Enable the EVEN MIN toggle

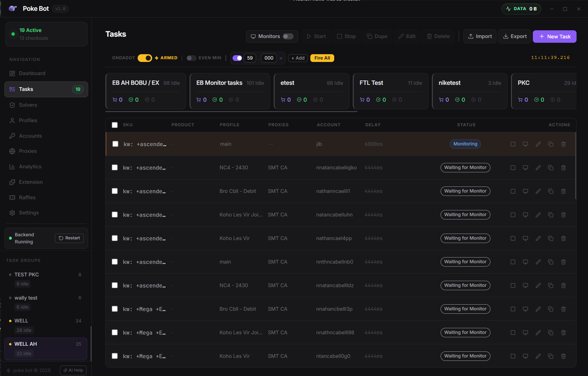191,58
